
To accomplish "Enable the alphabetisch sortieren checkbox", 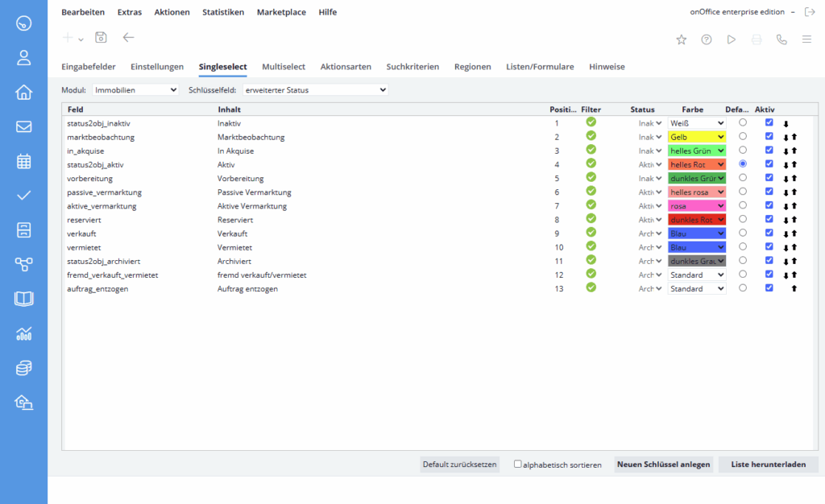I will coord(518,465).
